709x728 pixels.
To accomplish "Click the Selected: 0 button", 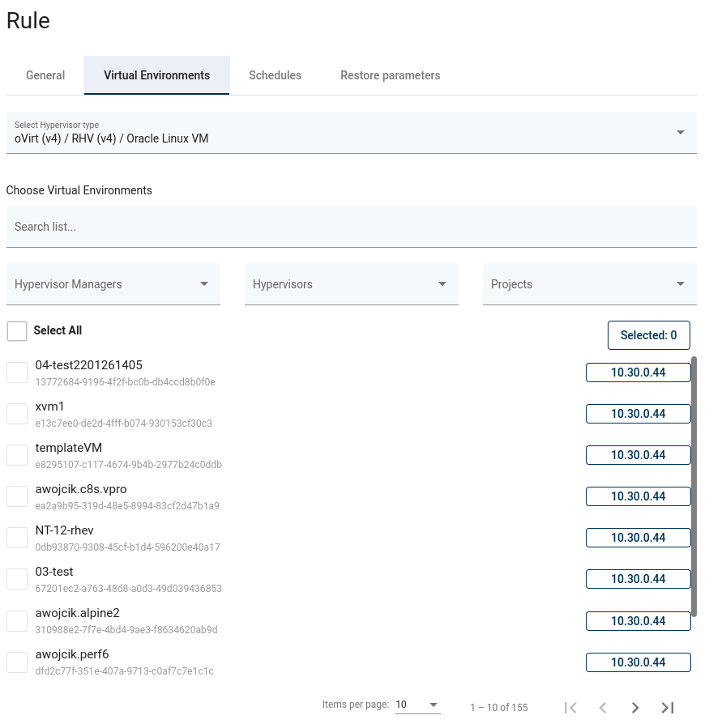I will point(648,335).
